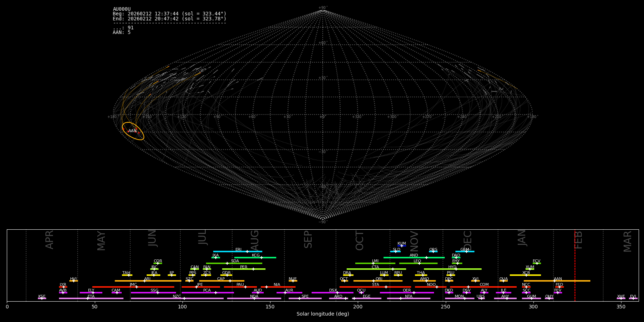This screenshot has width=644, height=322.
Task: Click the ORI shower label
Action: 379,279
